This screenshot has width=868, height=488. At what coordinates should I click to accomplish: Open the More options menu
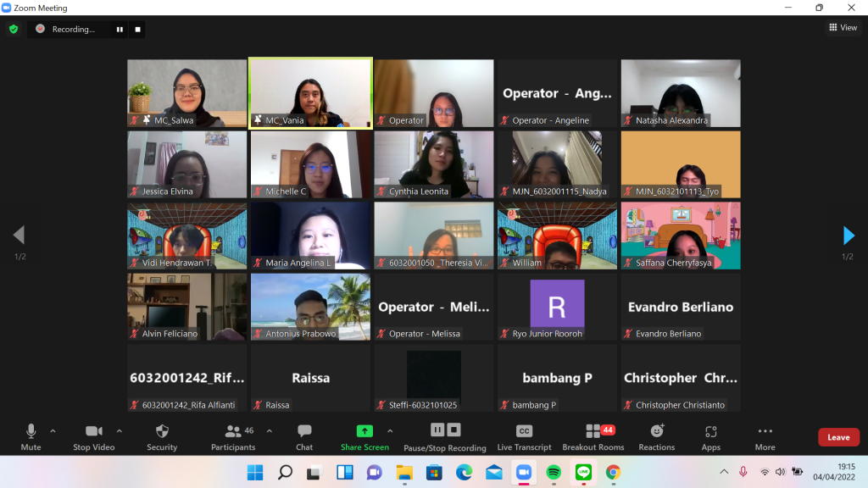765,431
